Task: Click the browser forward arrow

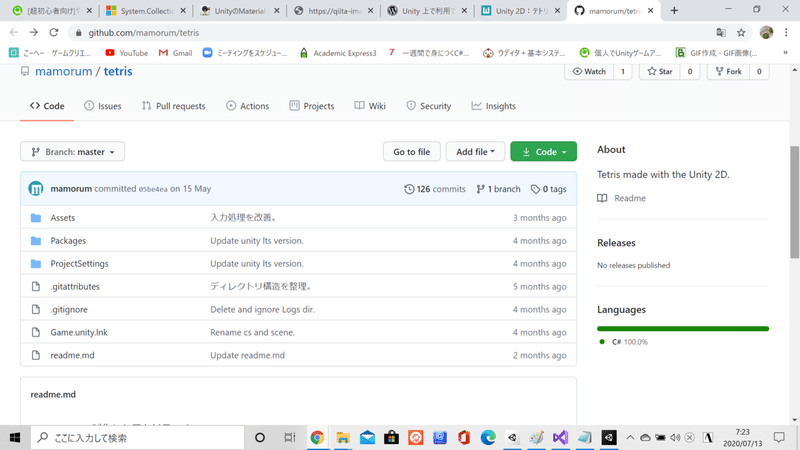Action: point(34,33)
